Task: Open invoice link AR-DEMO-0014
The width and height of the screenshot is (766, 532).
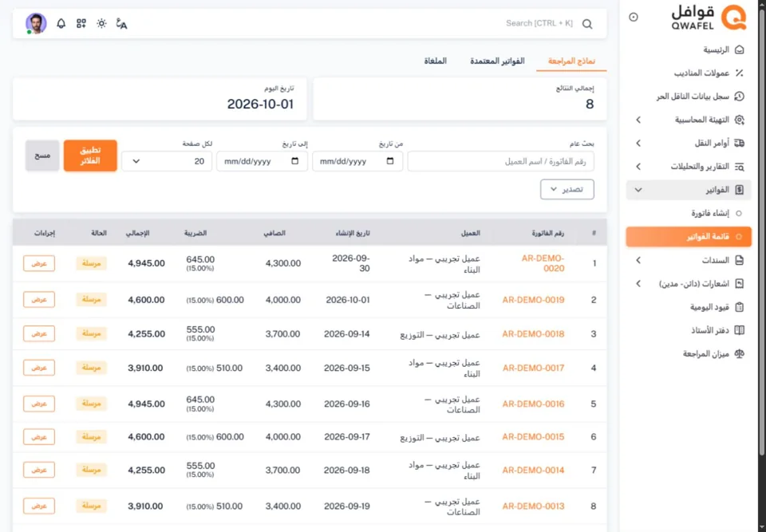Action: (534, 471)
